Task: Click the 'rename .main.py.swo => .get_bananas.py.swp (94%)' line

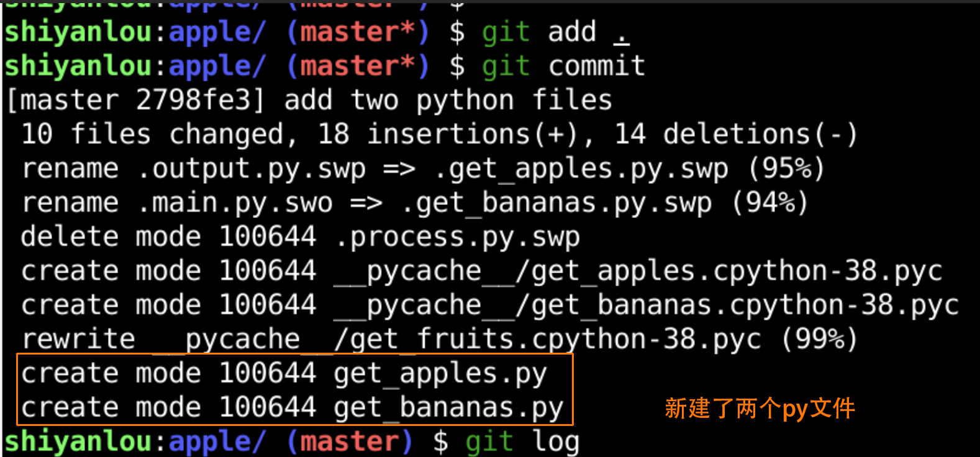Action: 415,203
